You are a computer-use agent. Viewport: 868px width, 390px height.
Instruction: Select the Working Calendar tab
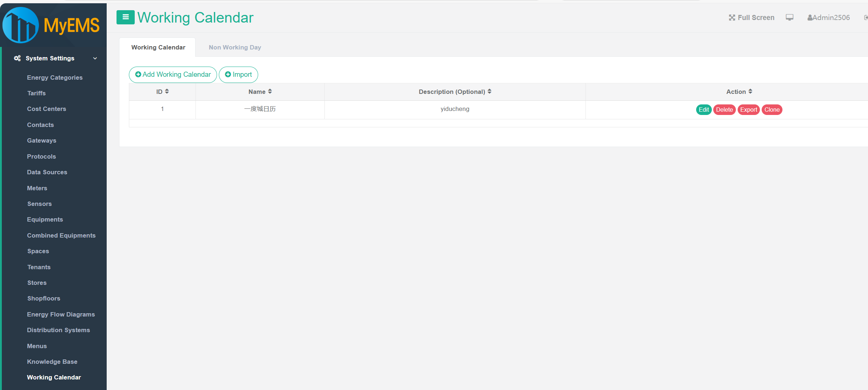158,47
